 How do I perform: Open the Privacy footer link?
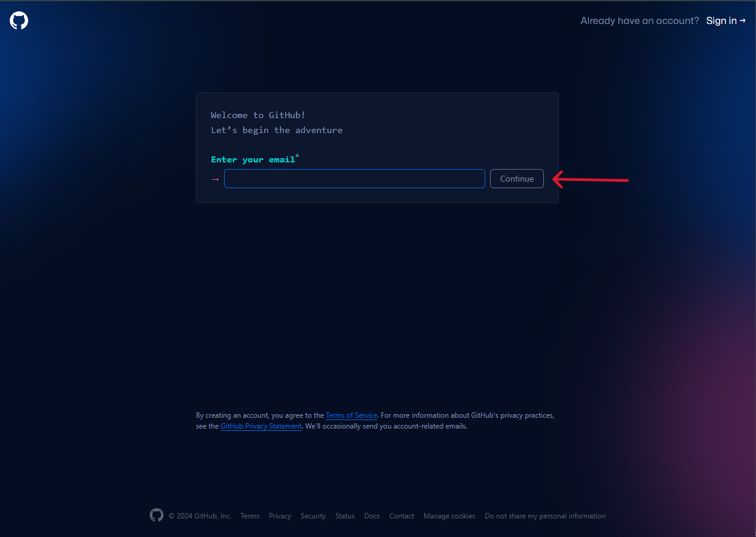point(280,515)
